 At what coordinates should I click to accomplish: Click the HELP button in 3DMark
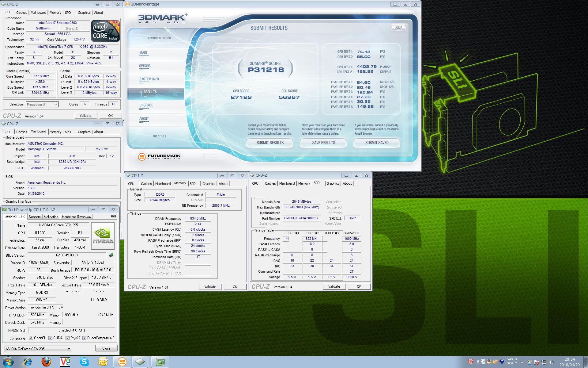pos(398,28)
